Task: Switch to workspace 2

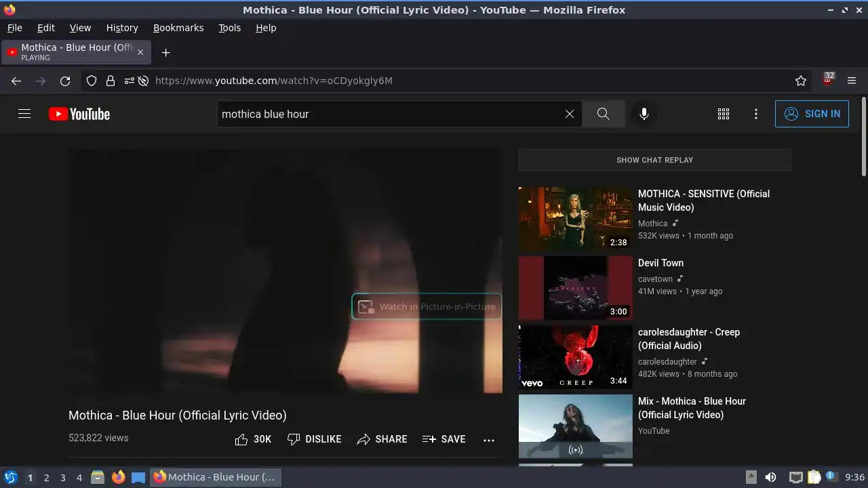Action: point(46,478)
